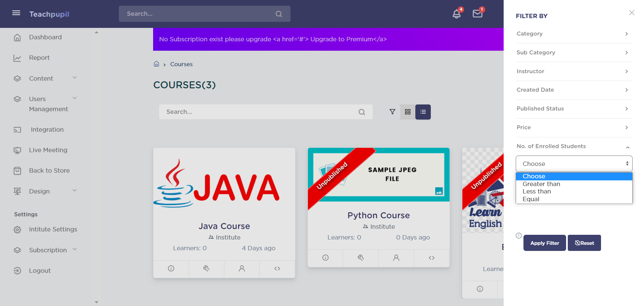Click the funnel filter icon
This screenshot has height=306, width=644.
coord(392,112)
